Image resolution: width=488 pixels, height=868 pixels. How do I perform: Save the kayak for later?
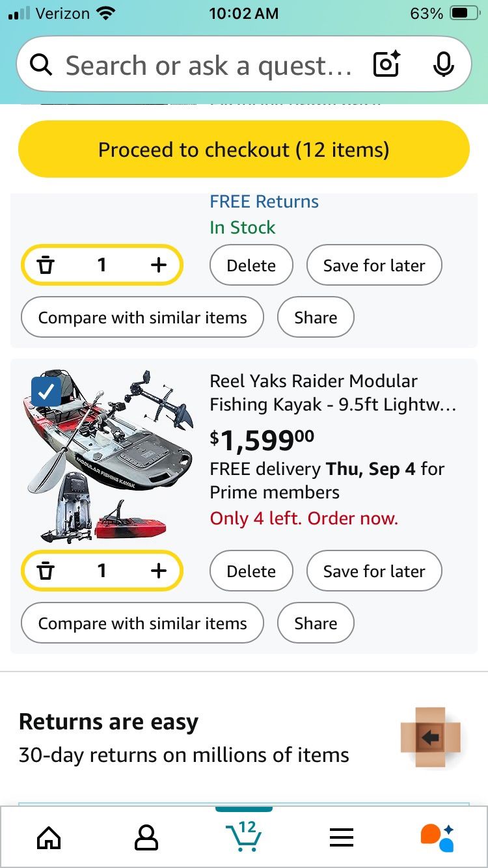pyautogui.click(x=374, y=571)
